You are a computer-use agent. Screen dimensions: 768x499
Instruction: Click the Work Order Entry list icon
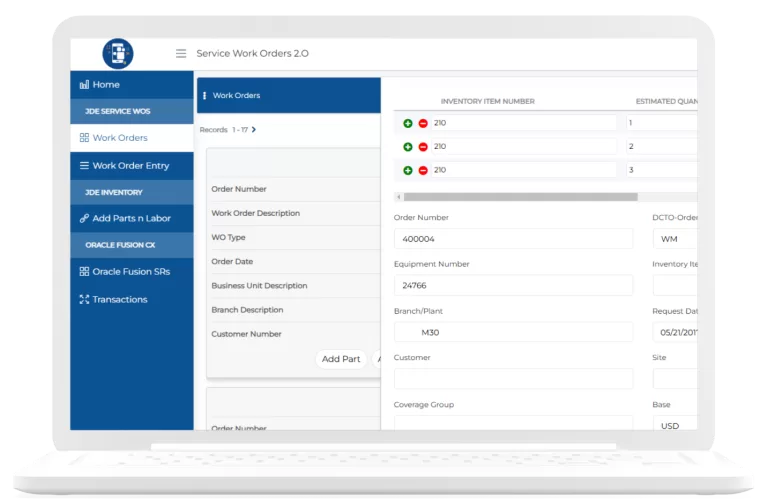coord(84,166)
